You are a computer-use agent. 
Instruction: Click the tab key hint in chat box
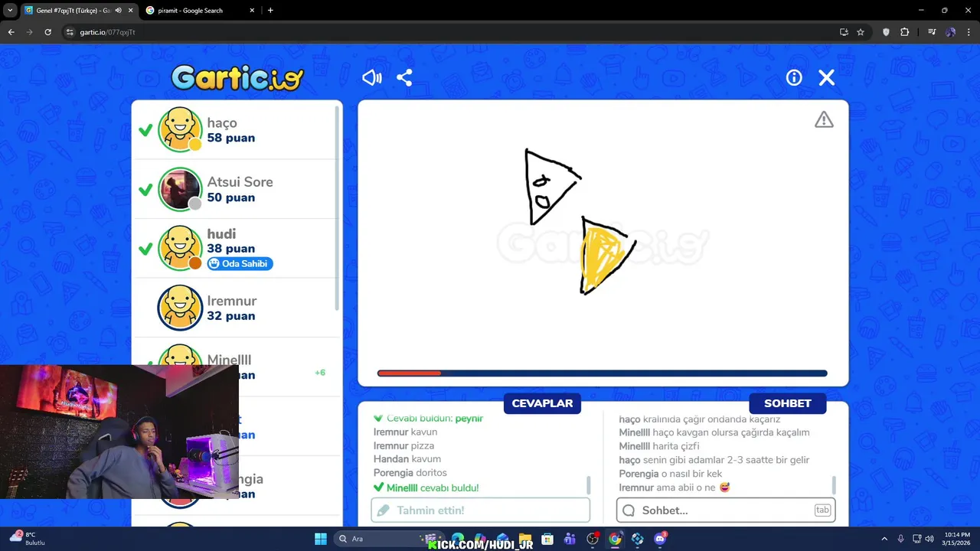(822, 510)
